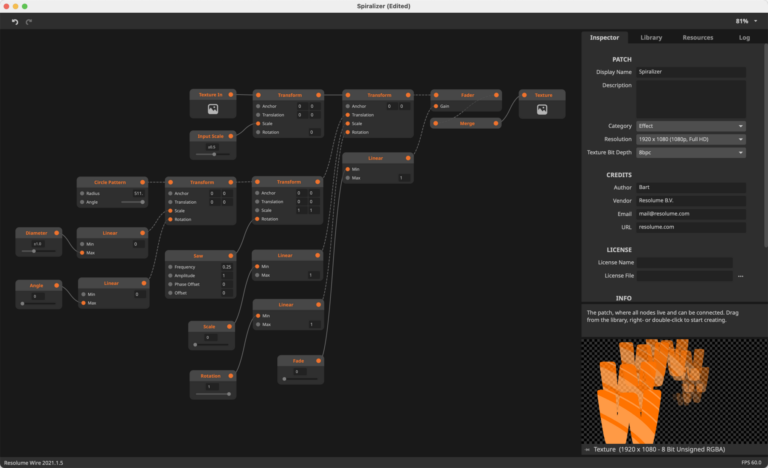Switch to the Resources tab
The height and width of the screenshot is (468, 768).
click(698, 37)
